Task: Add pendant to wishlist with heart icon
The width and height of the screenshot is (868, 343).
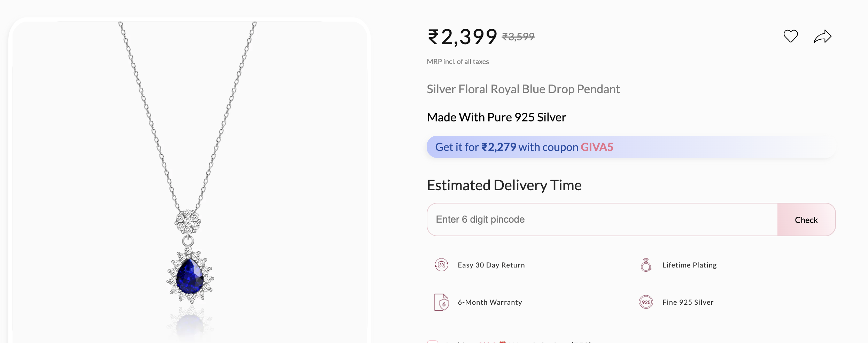Action: tap(790, 36)
